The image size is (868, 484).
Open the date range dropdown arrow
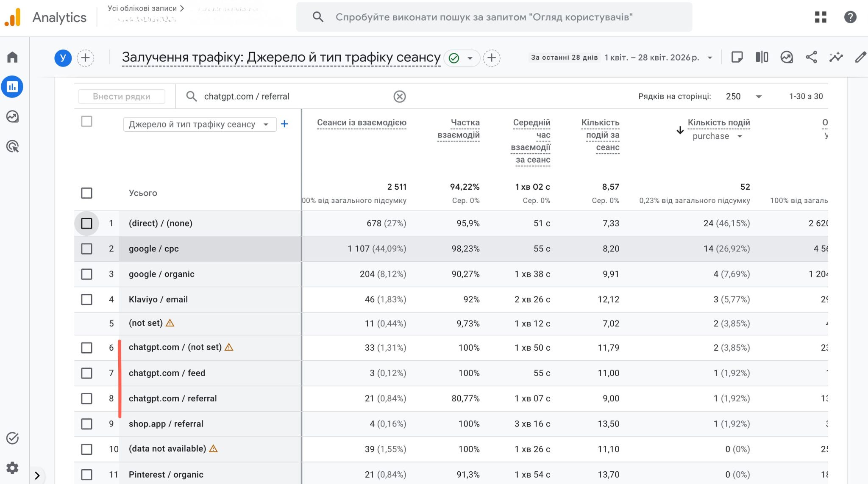(x=710, y=58)
